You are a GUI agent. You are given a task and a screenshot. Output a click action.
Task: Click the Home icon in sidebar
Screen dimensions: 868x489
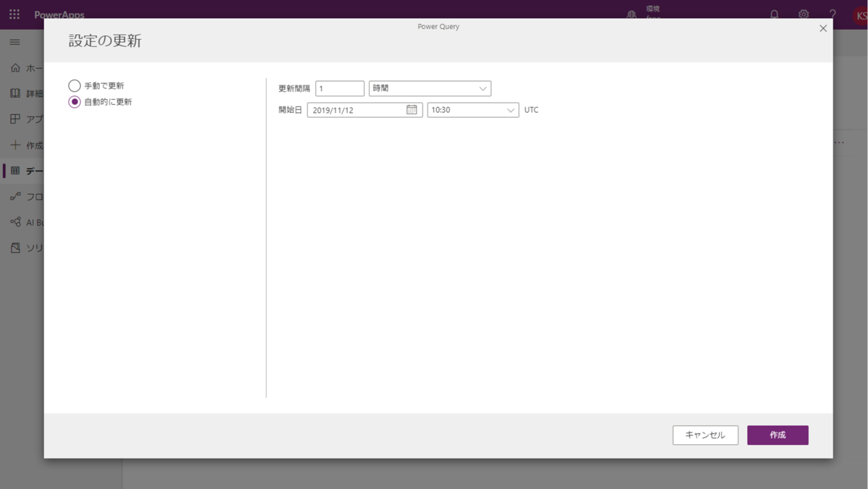[15, 68]
